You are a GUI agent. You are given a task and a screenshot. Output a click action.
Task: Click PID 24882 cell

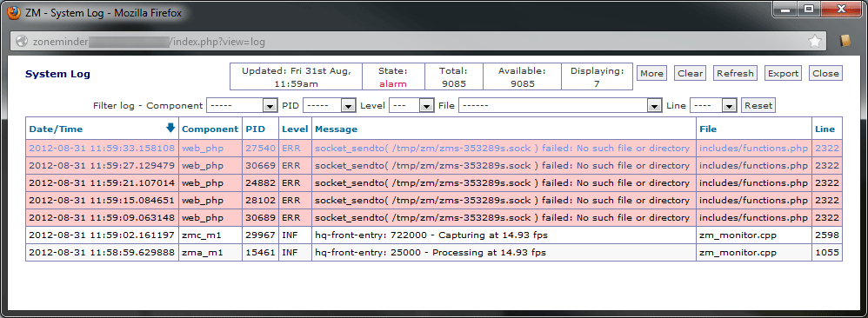click(x=260, y=182)
